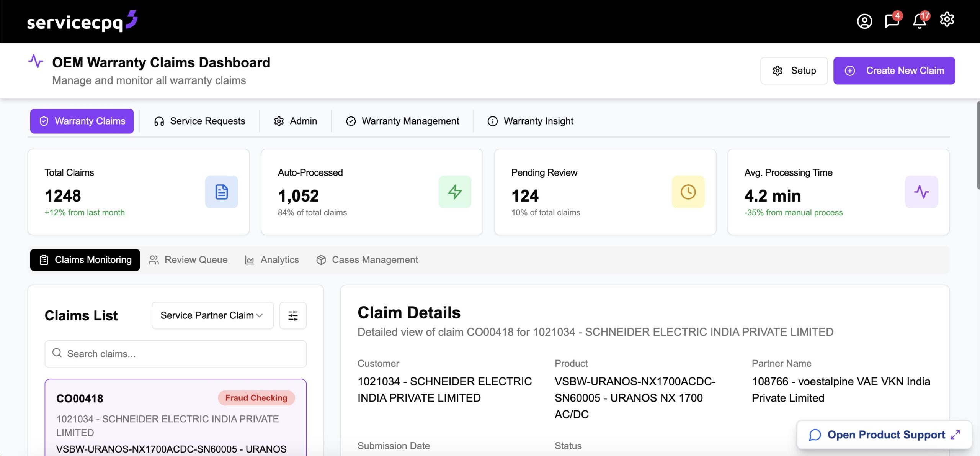
Task: Select the Analytics sub-tab
Action: click(x=272, y=260)
